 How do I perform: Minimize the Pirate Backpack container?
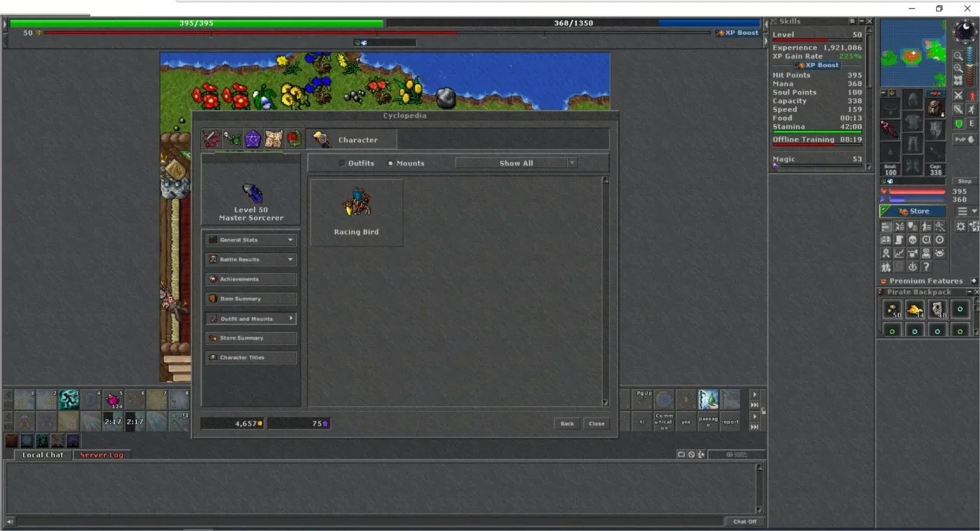point(970,292)
